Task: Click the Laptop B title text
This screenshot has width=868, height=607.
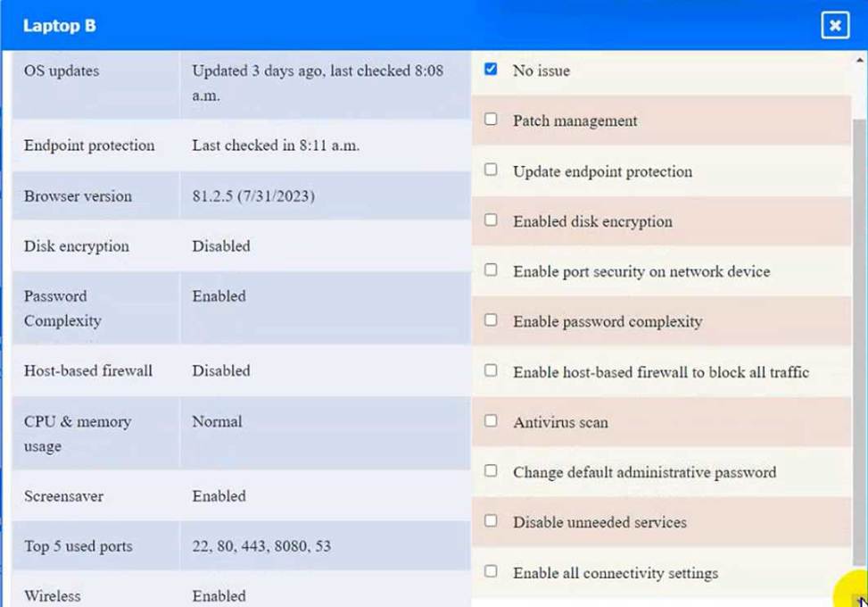Action: click(x=59, y=26)
